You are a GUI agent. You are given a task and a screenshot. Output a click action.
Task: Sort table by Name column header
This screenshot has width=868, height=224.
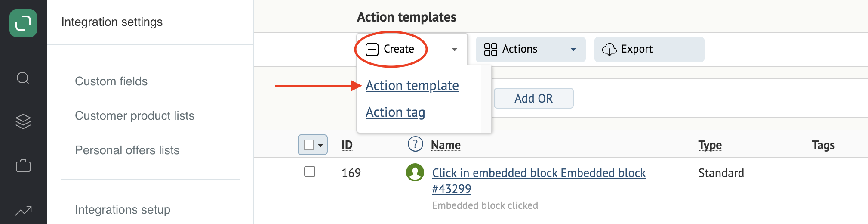click(446, 145)
